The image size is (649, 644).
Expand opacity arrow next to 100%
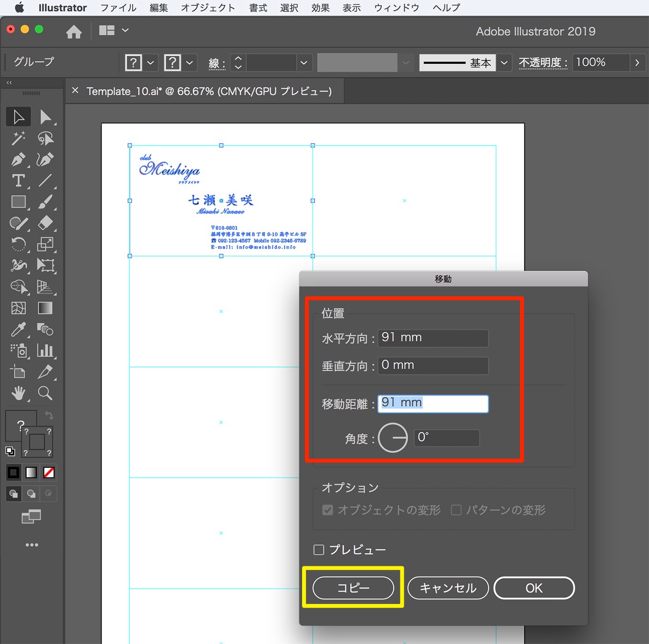tap(637, 62)
